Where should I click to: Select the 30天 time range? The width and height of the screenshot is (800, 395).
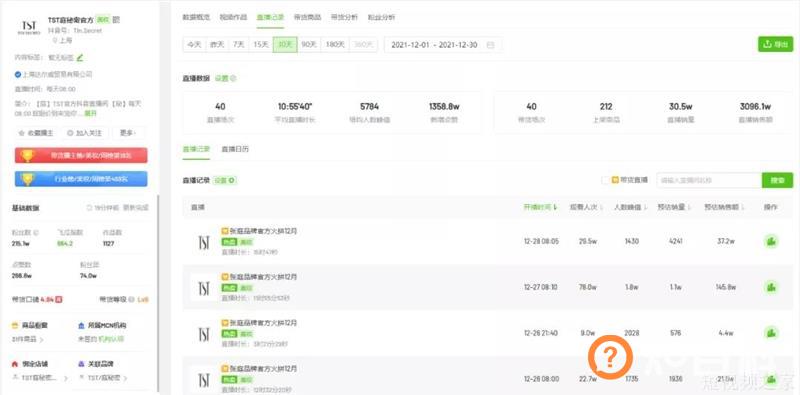point(285,45)
